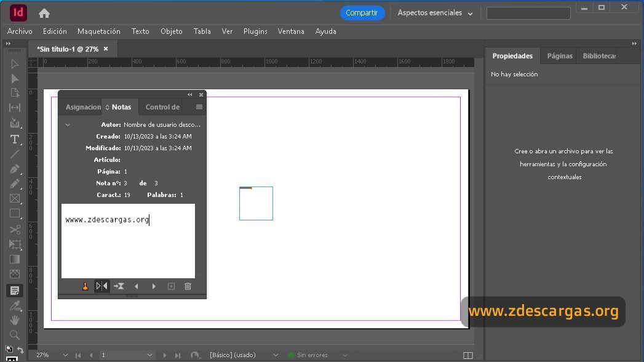644x362 pixels.
Task: Toggle show/hide notes button
Action: click(102, 286)
